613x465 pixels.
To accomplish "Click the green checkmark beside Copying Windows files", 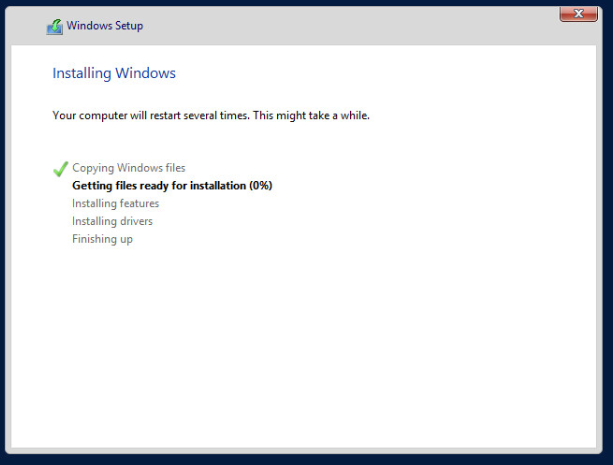I will tap(60, 169).
